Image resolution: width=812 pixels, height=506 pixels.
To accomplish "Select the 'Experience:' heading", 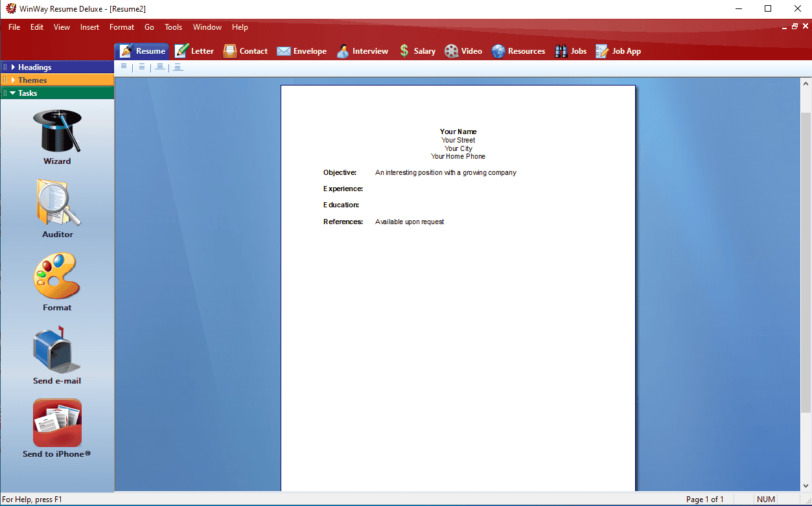I will 343,189.
